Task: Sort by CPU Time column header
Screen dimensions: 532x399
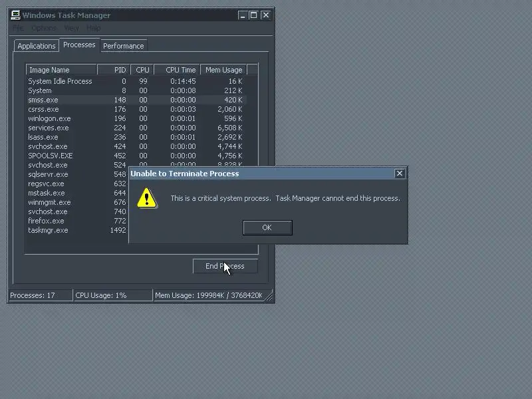Action: 177,70
